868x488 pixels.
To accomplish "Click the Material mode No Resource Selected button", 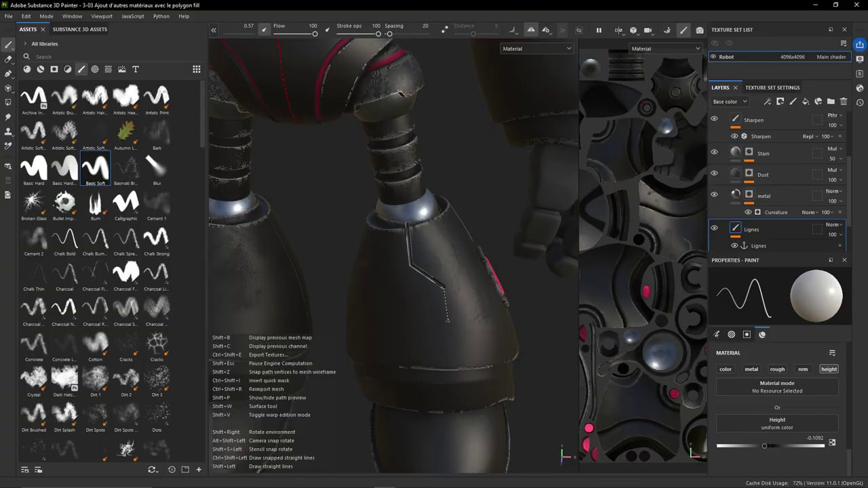I will pos(777,387).
